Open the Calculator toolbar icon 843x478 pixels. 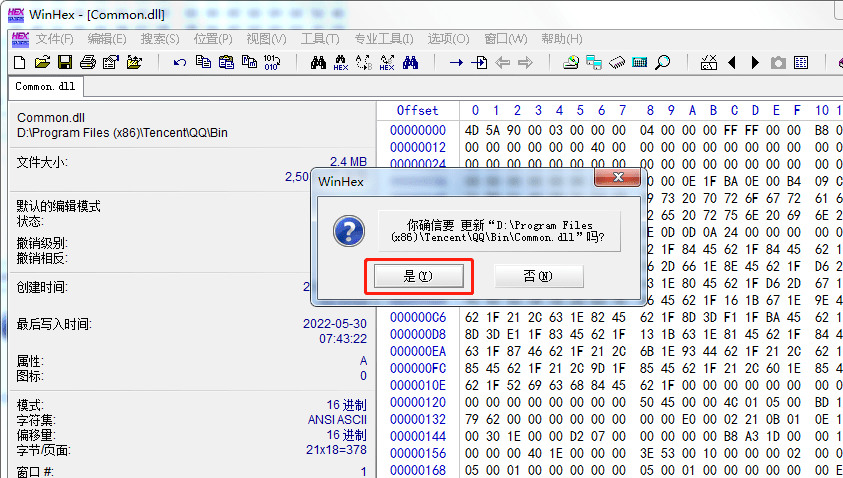pyautogui.click(x=640, y=63)
